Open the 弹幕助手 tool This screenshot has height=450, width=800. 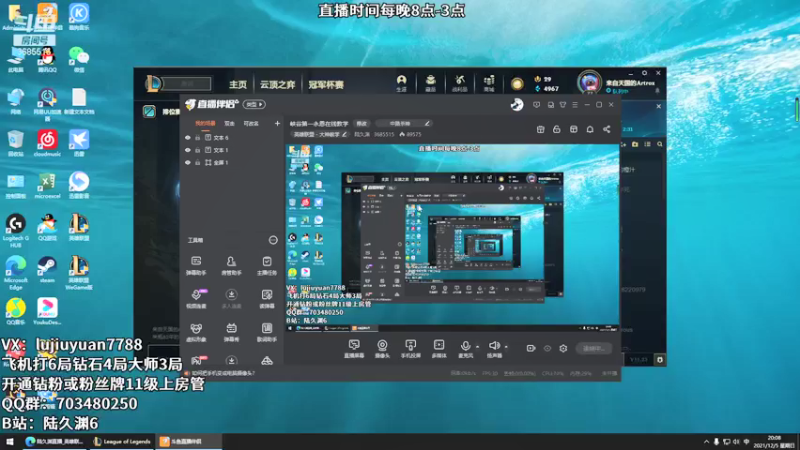coord(196,266)
